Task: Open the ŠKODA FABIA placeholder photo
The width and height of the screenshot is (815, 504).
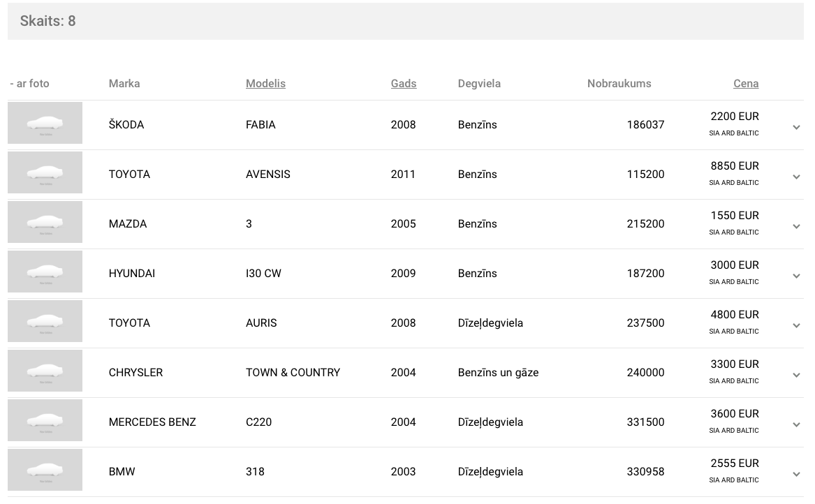Action: [x=45, y=123]
